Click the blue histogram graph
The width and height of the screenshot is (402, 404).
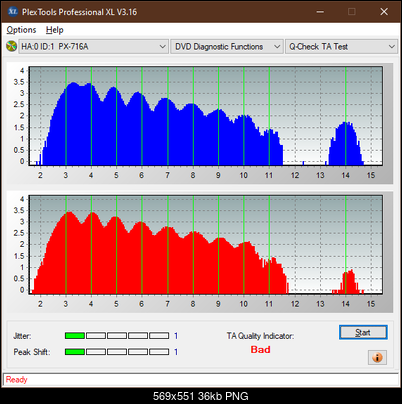pyautogui.click(x=206, y=116)
